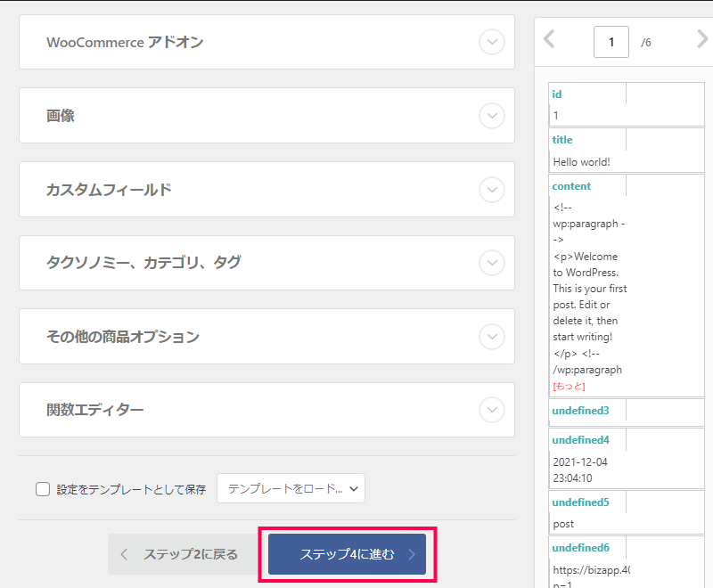
Task: Click the 2021-12-04 date value
Action: click(x=580, y=470)
